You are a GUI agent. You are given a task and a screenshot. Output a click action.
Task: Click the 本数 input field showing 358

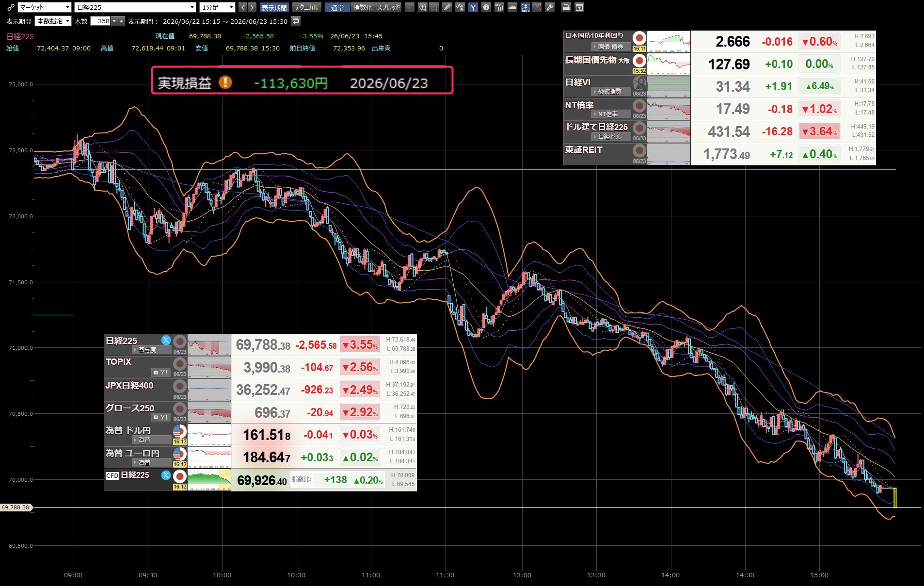tap(101, 21)
